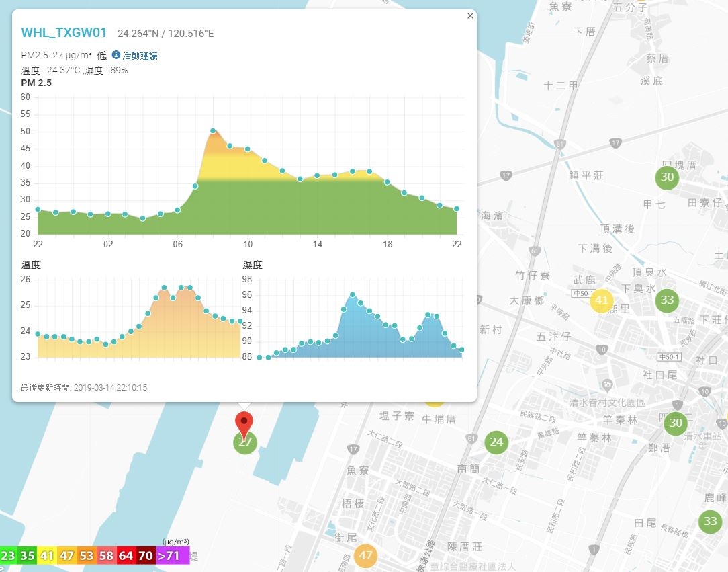
Task: Click the last PM2.5 data point at 22
Action: tap(457, 209)
